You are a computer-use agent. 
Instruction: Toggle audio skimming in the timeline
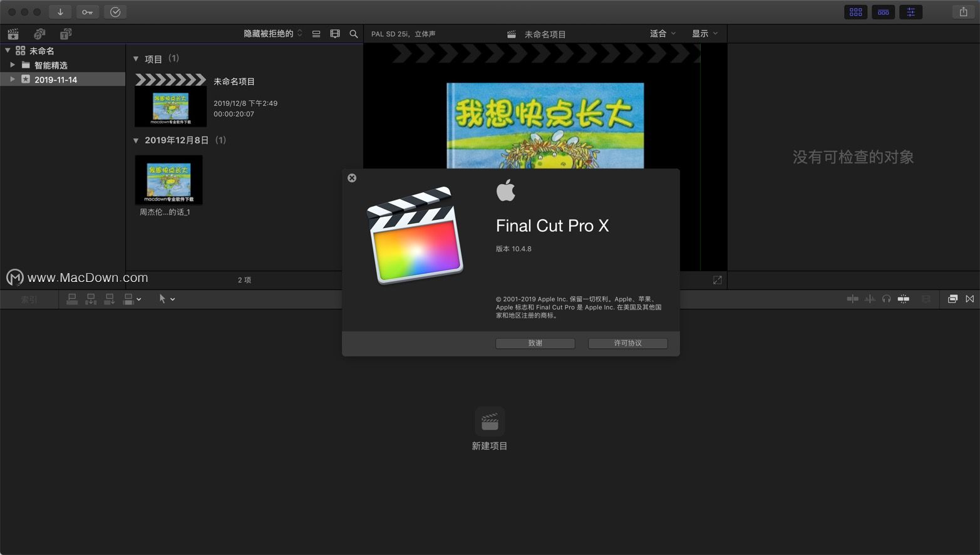pos(869,299)
